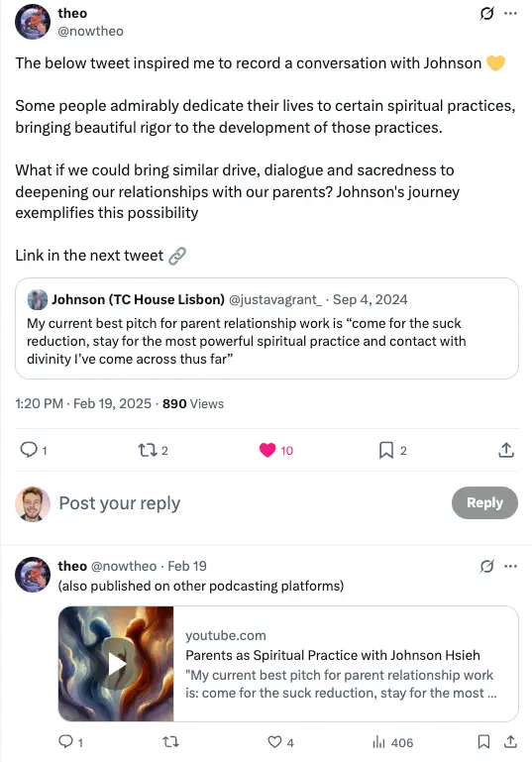Open the more options menu on main tweet

[510, 13]
